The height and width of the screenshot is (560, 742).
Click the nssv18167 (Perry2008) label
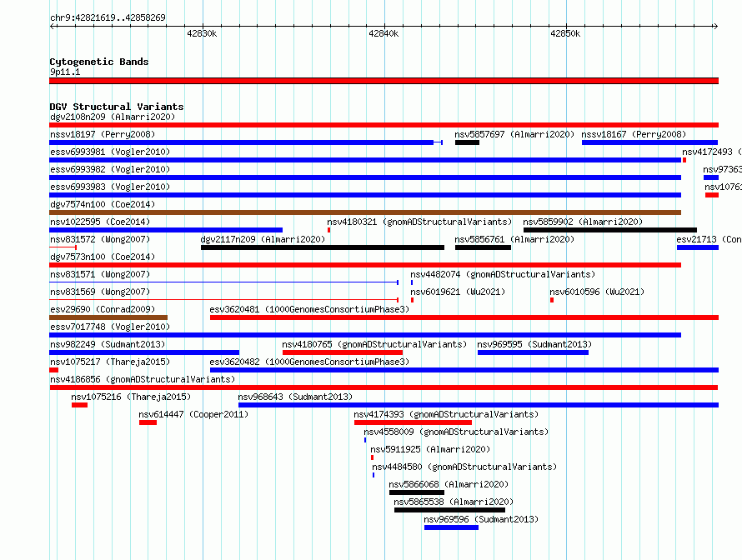(x=634, y=134)
